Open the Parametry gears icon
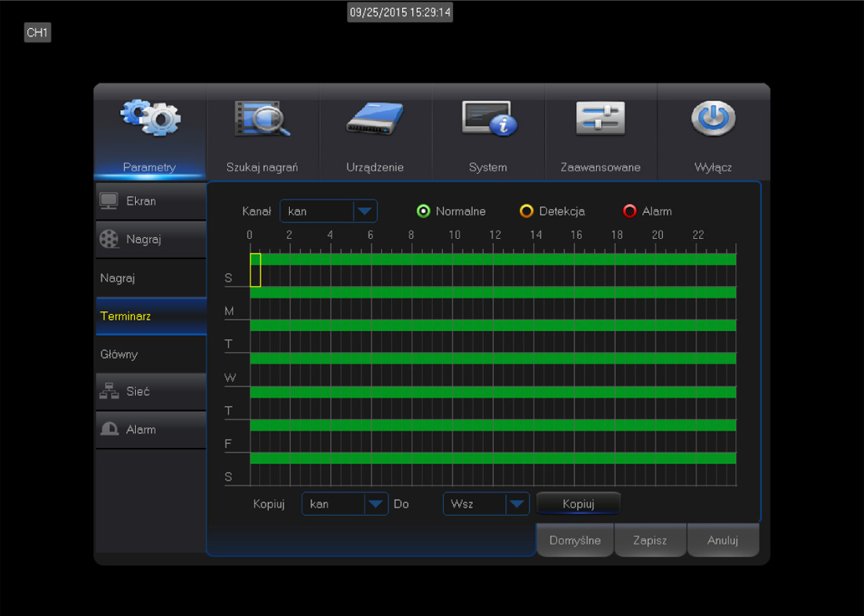The image size is (864, 616). (150, 117)
